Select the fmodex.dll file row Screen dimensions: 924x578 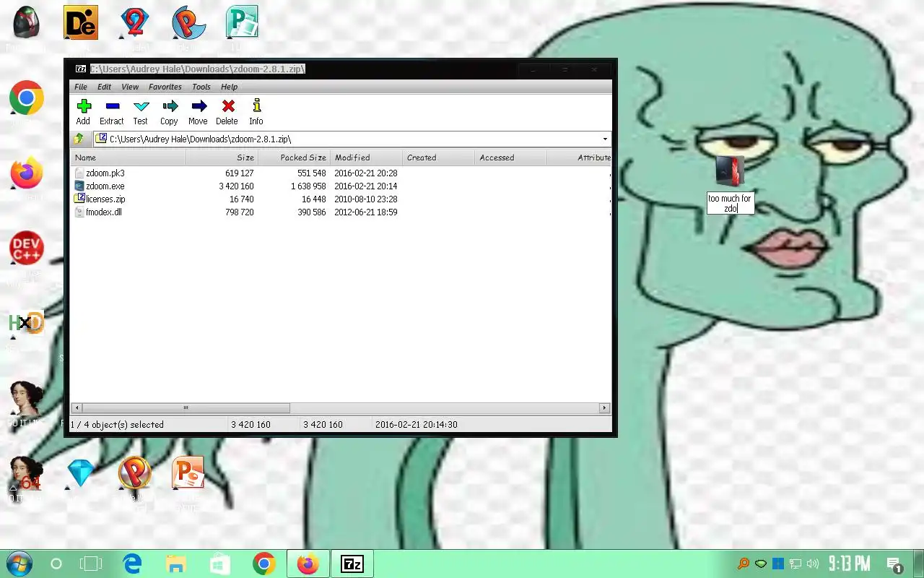[x=341, y=212]
